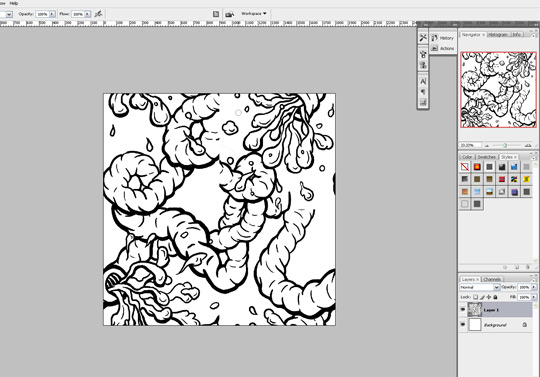Click the Navigator zoom out icon
Screen dimensions: 540x377
pos(487,145)
